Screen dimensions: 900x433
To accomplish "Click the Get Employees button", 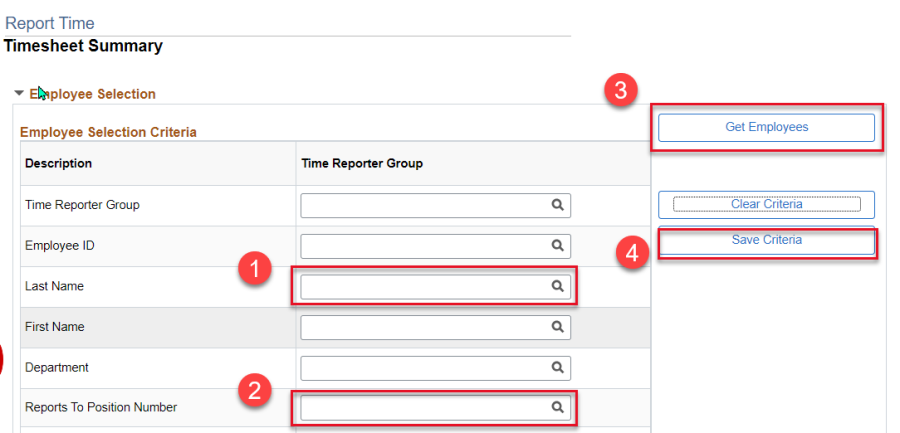I will [766, 127].
